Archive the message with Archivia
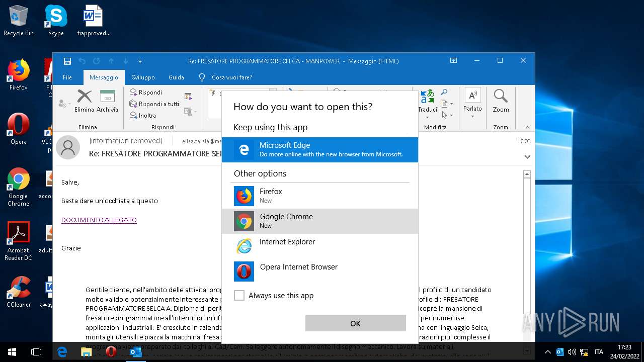644x362 pixels. [x=107, y=101]
